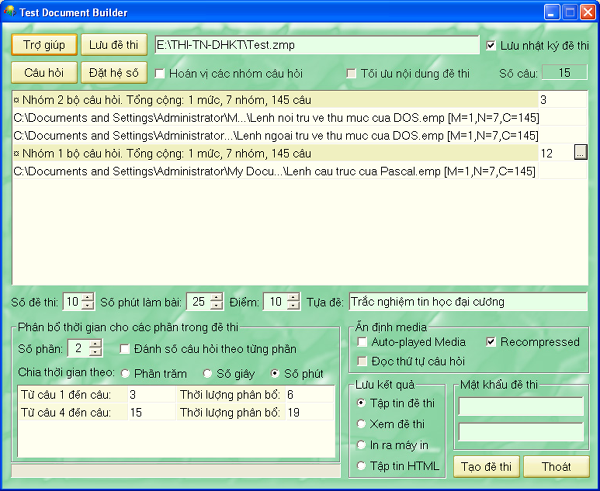
Task: Click the Số câu field showing 15
Action: coord(565,73)
